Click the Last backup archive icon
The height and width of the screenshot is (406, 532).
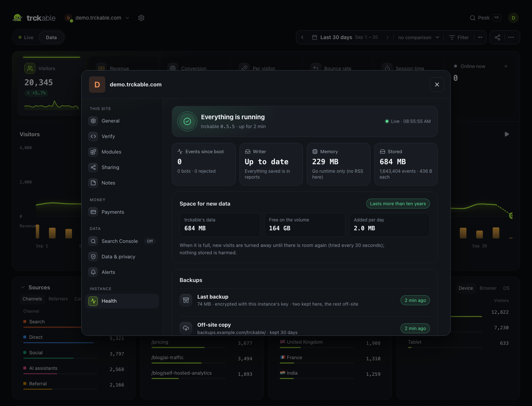click(186, 300)
